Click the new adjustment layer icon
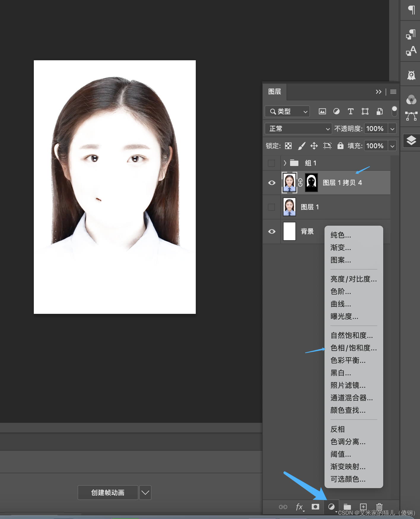The image size is (420, 519). click(x=332, y=507)
